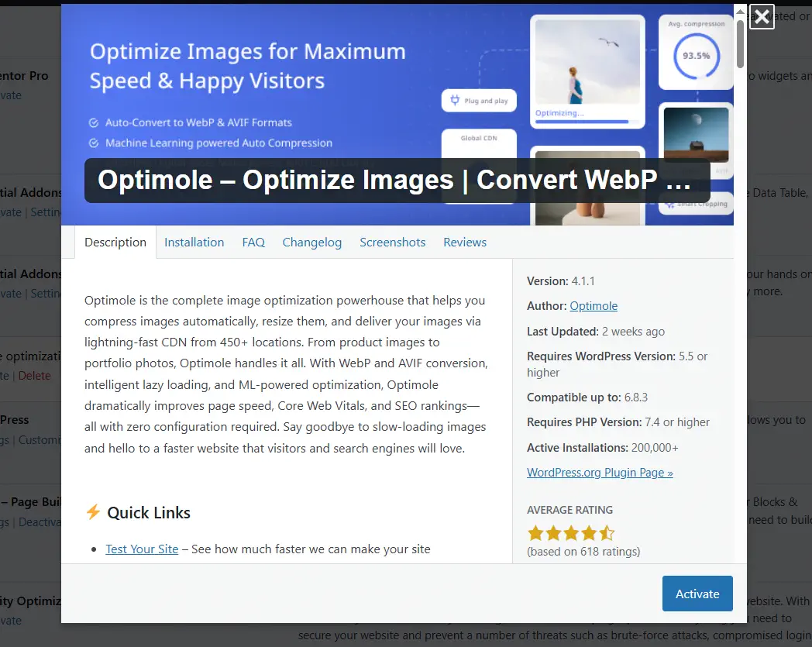Click the Active Installations: 200,000+ text
The height and width of the screenshot is (647, 812).
click(x=602, y=448)
